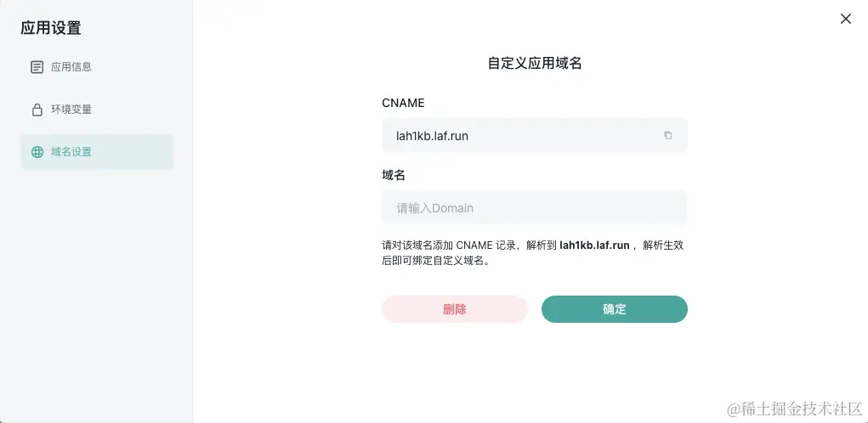The image size is (868, 423).
Task: Click the 稀土掘金技术社区 watermark
Action: (x=795, y=409)
